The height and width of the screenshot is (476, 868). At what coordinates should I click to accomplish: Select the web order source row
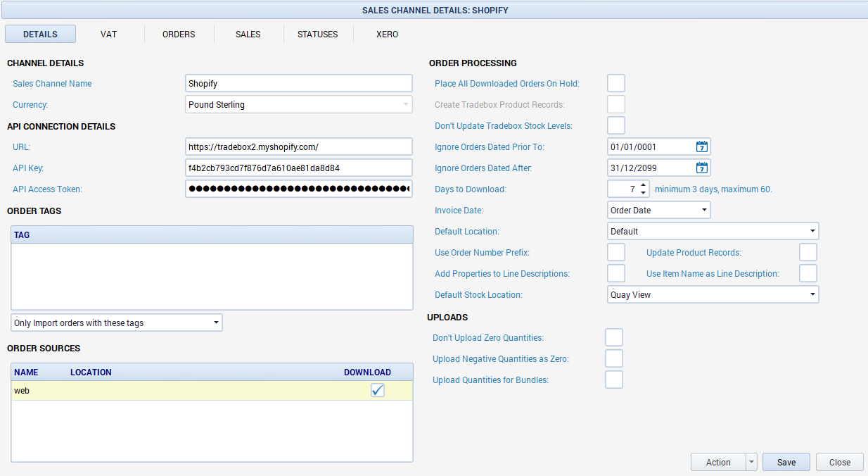[x=212, y=390]
